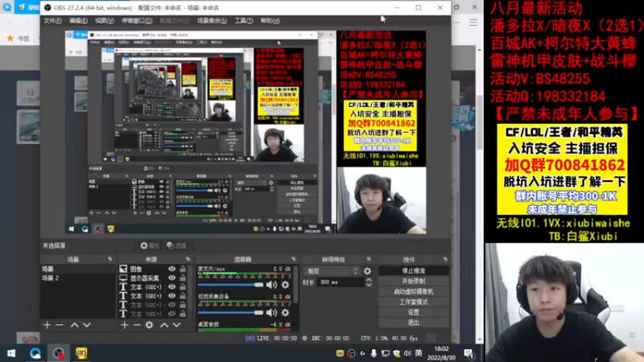Open the 属性 properties button above the docks
This screenshot has width=644, height=362.
150,245
